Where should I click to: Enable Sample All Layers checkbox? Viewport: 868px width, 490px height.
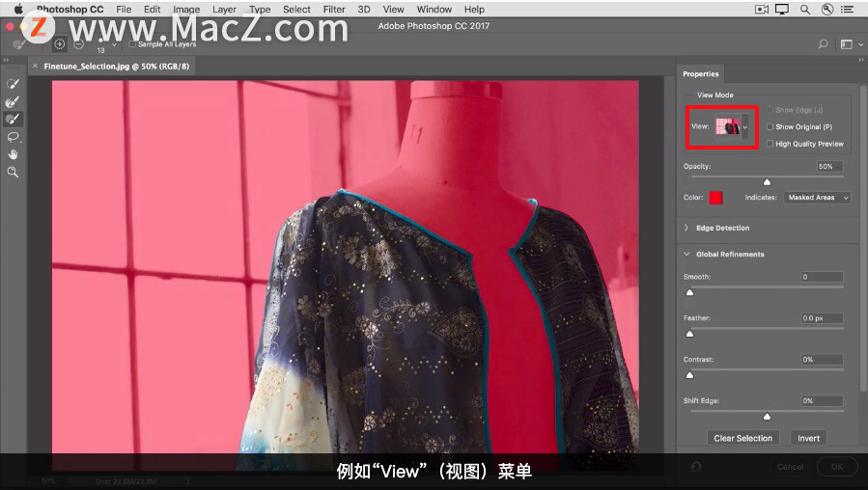[132, 43]
